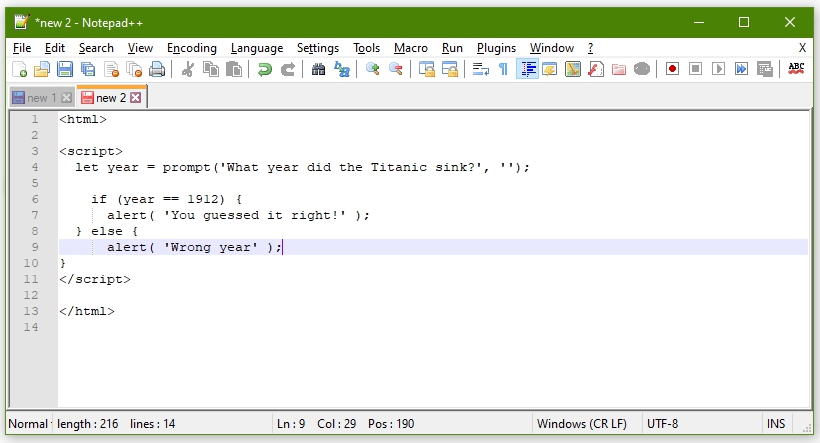Image resolution: width=820 pixels, height=443 pixels.
Task: Click Save recorded macro icon
Action: click(x=765, y=69)
